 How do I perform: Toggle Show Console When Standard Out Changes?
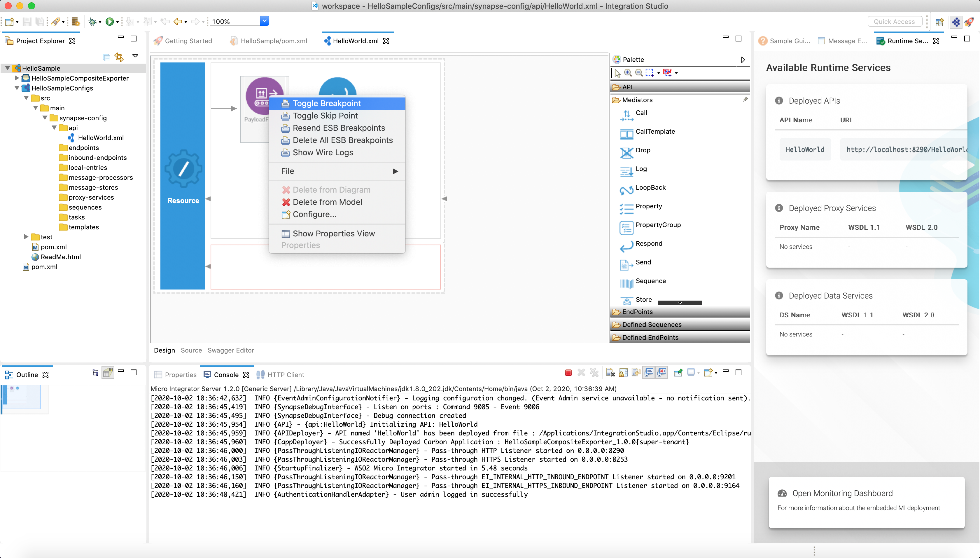point(649,372)
